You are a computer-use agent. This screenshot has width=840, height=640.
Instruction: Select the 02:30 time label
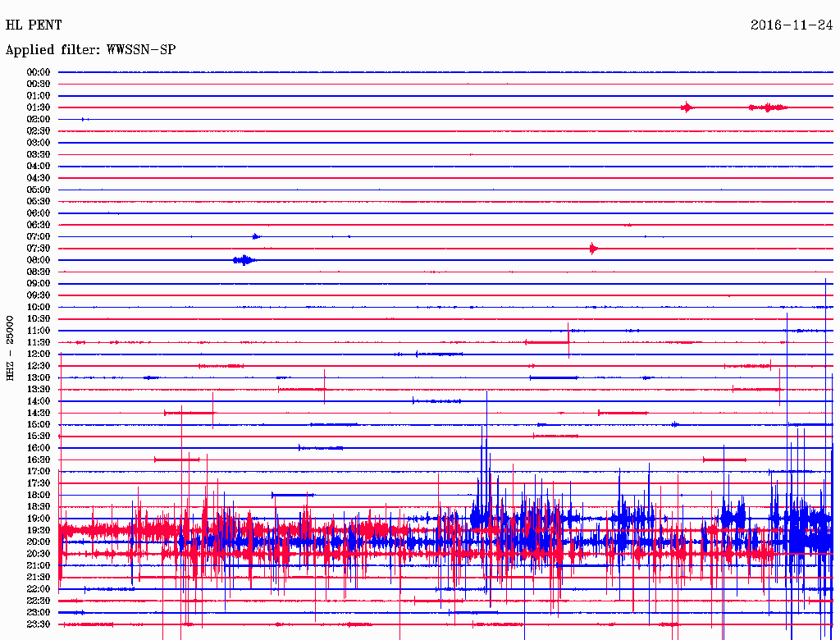pos(39,130)
